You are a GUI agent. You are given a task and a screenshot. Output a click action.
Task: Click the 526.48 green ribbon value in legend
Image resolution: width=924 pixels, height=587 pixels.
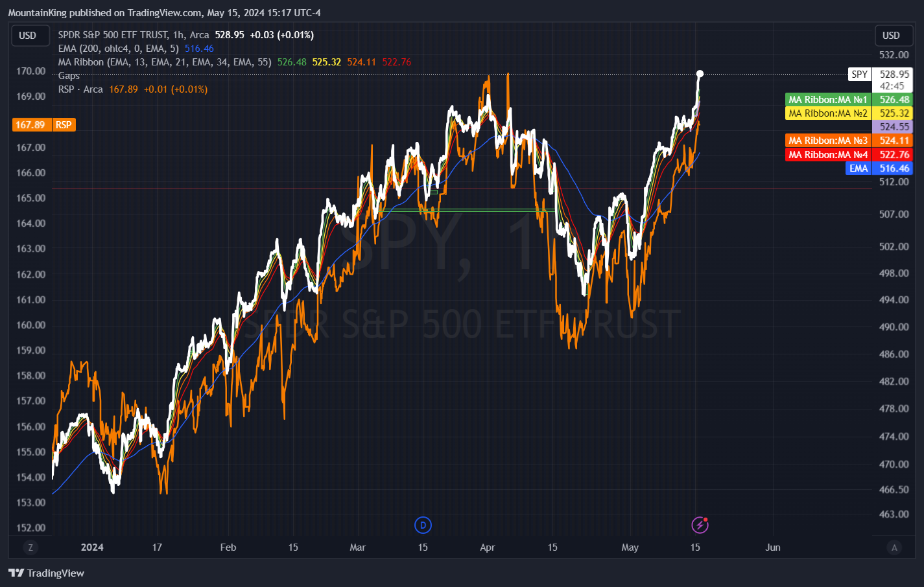click(x=292, y=62)
